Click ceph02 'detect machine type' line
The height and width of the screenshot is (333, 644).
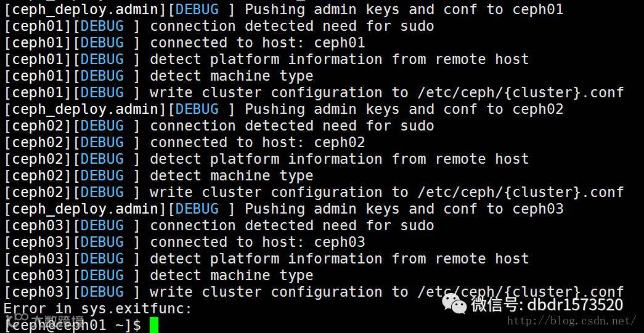pyautogui.click(x=231, y=175)
